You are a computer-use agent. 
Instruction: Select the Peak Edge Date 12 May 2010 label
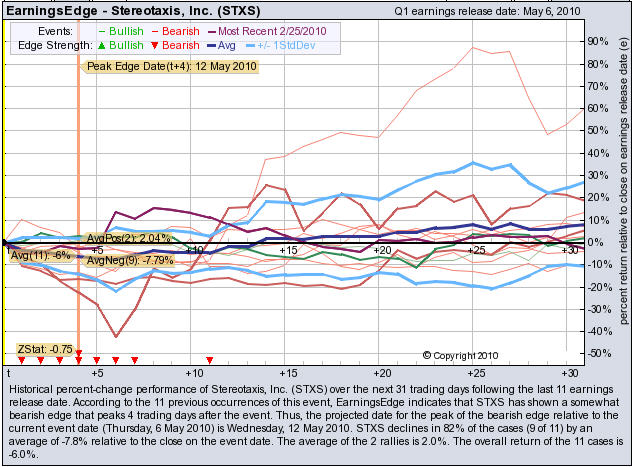(x=172, y=66)
